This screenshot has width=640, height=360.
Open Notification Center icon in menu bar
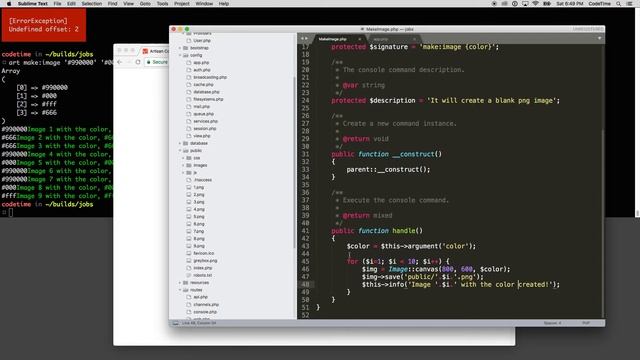point(630,4)
